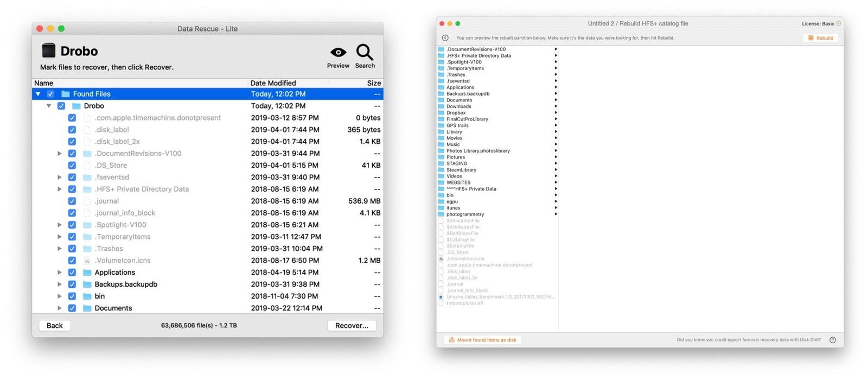Select the Dropbox folder icon
The width and height of the screenshot is (868, 379).
[x=441, y=113]
